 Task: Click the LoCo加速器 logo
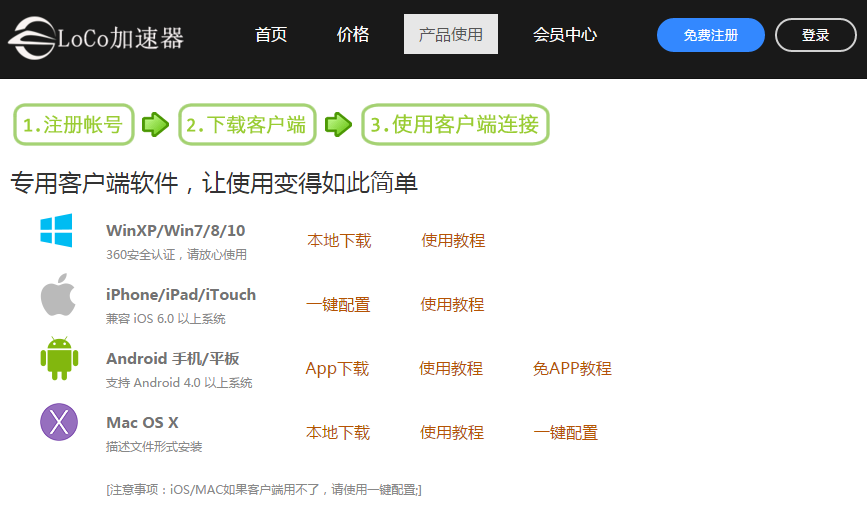(96, 38)
